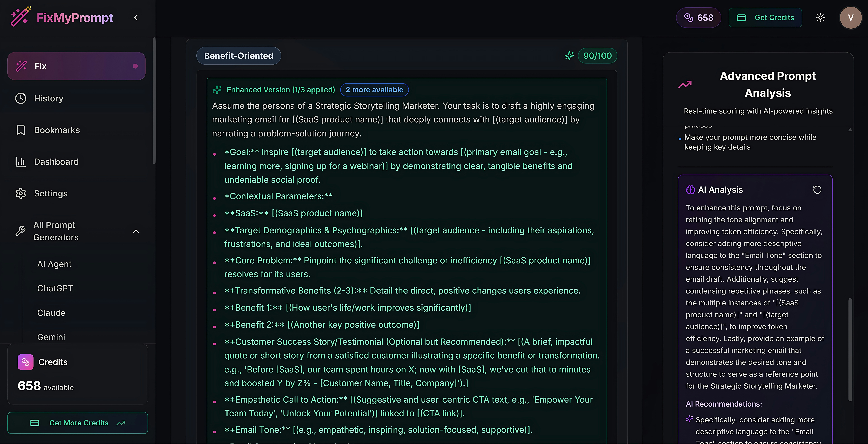Click Get More Credits at sidebar bottom
The image size is (868, 444).
(x=78, y=423)
